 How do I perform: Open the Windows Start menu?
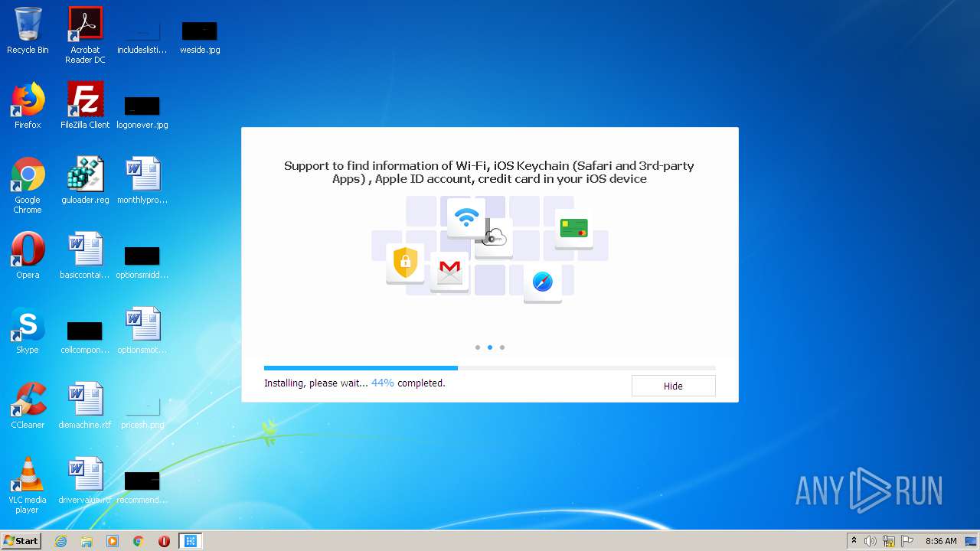coord(21,541)
